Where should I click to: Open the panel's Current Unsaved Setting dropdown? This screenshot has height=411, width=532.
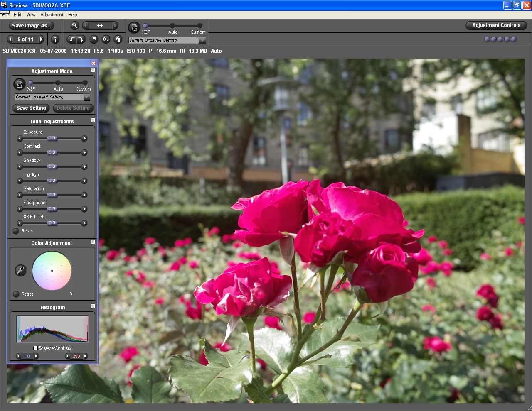pos(86,97)
